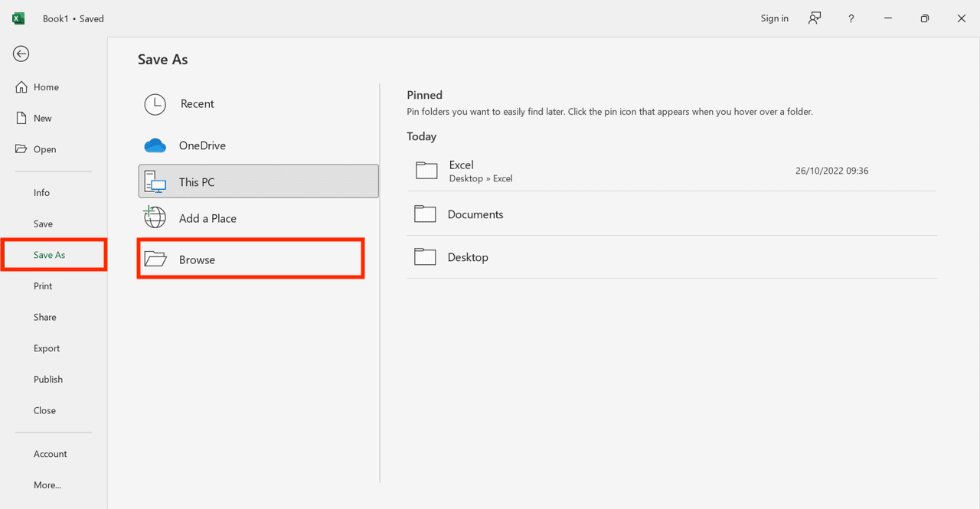Viewport: 980px width, 509px height.
Task: Choose the Documents folder name
Action: (475, 214)
